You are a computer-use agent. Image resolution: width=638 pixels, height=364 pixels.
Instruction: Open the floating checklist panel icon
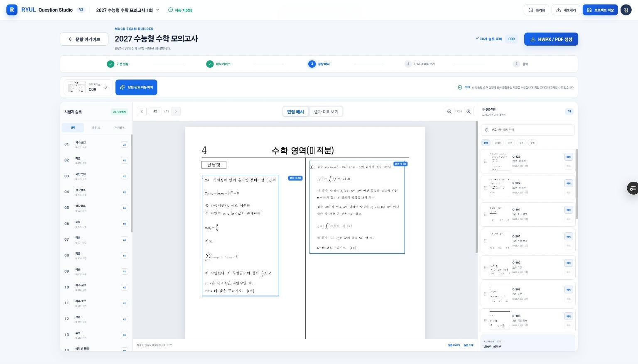(633, 188)
